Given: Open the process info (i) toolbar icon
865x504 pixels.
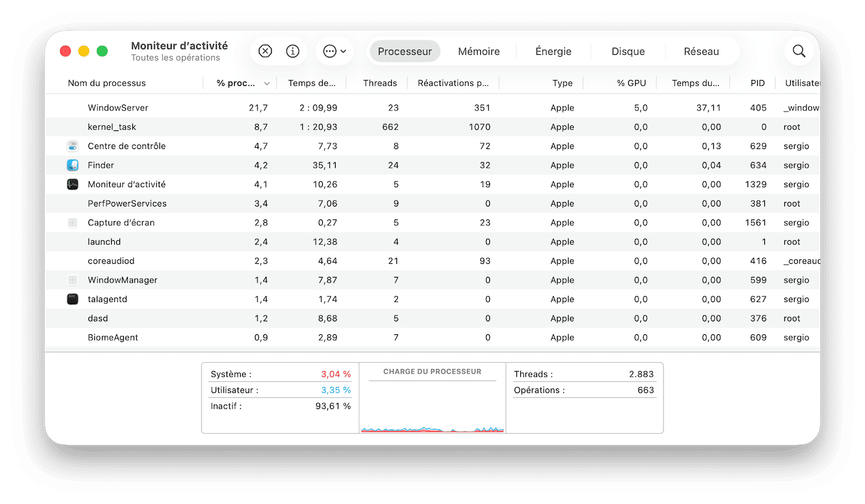Looking at the screenshot, I should [x=293, y=52].
